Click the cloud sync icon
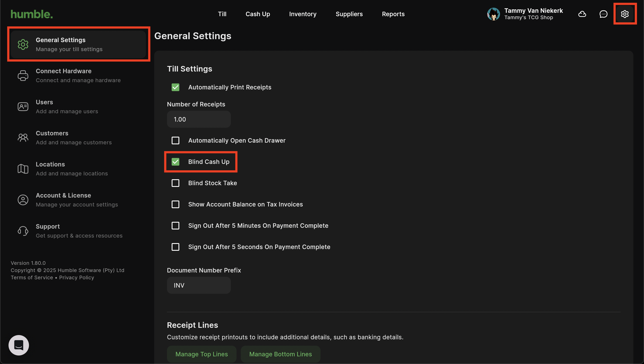Image resolution: width=644 pixels, height=364 pixels. click(x=582, y=14)
